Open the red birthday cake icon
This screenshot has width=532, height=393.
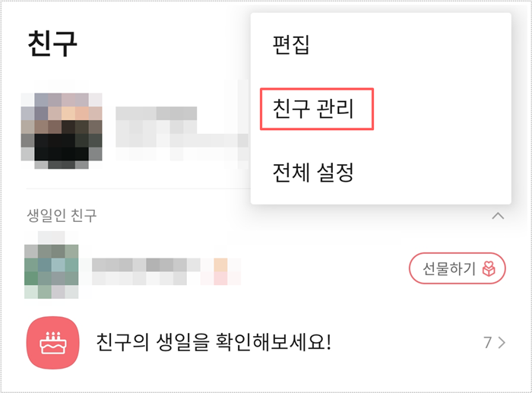53,342
